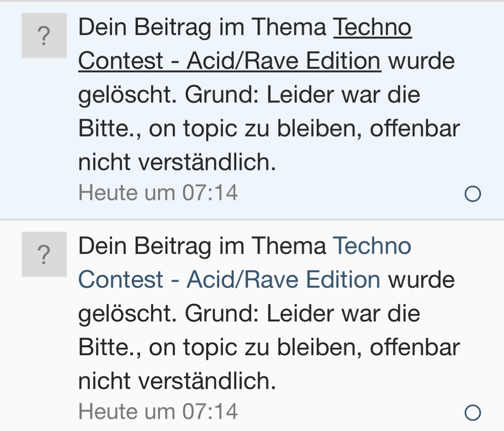Click the question mark avatar in highlighted notification
Screen dimensions: 504x431
[x=44, y=35]
